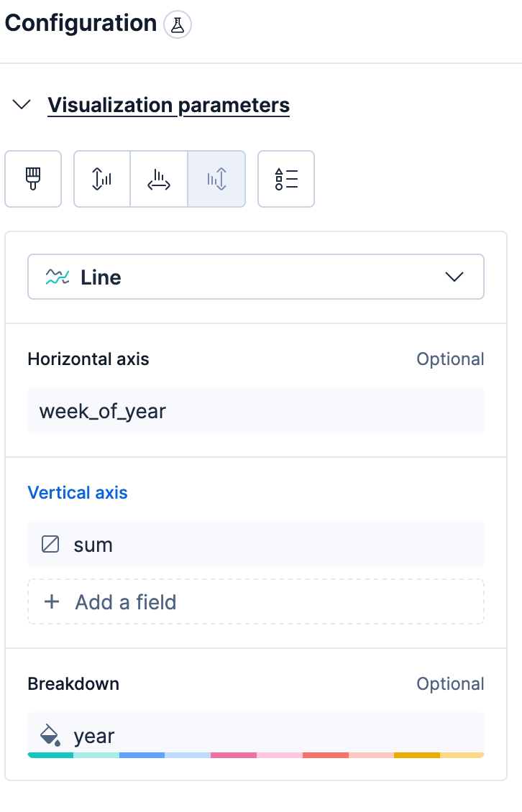Click the Visualization parameters heading
This screenshot has height=812, width=522.
[x=168, y=105]
